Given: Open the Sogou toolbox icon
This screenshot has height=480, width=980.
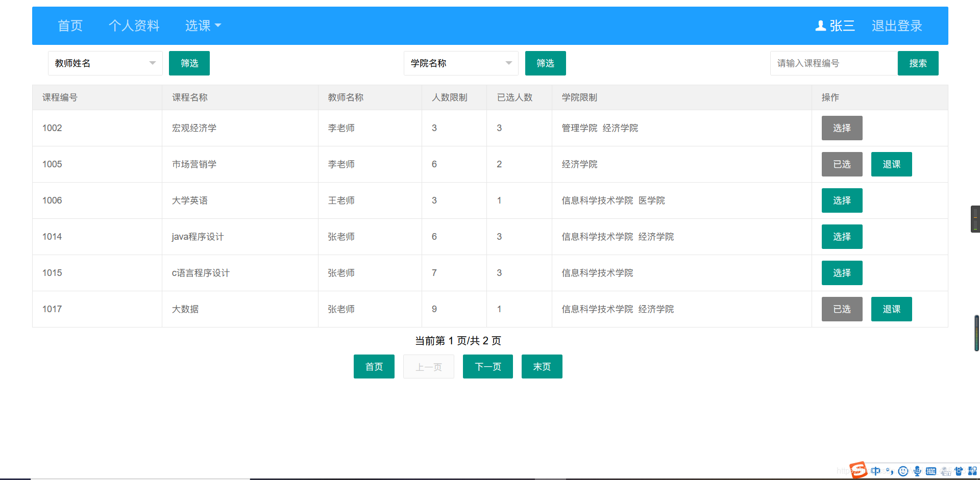Looking at the screenshot, I should [972, 471].
